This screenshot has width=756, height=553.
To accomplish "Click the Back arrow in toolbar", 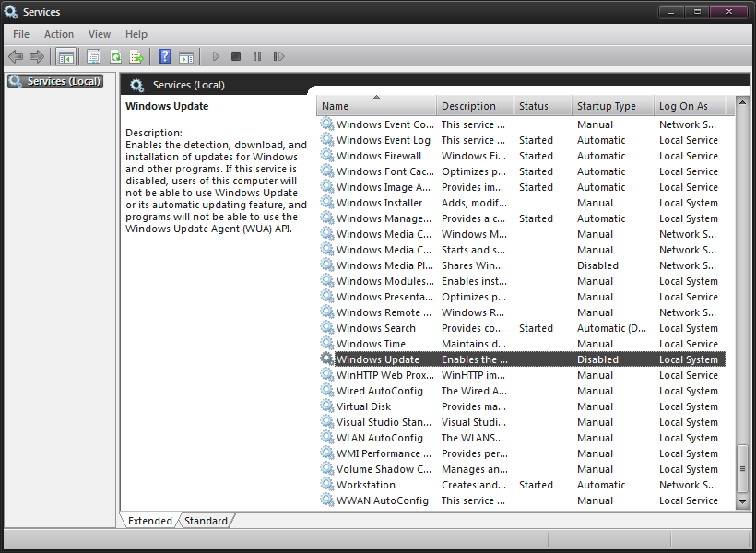I will (16, 57).
